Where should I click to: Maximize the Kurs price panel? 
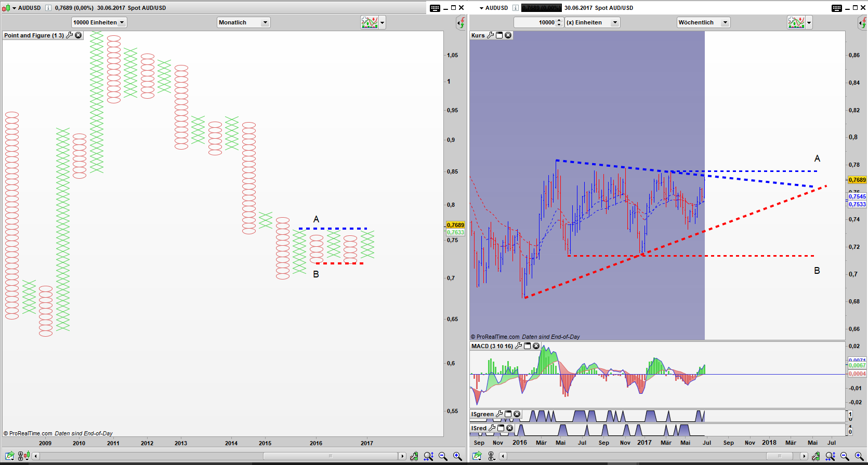(499, 35)
